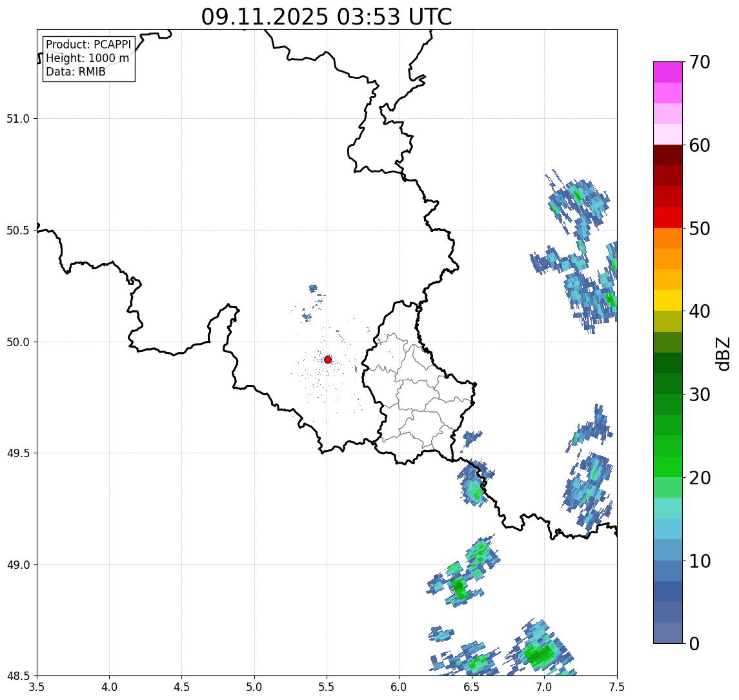The width and height of the screenshot is (739, 700).
Task: Click the colorbar tick label 30
Action: pos(700,395)
